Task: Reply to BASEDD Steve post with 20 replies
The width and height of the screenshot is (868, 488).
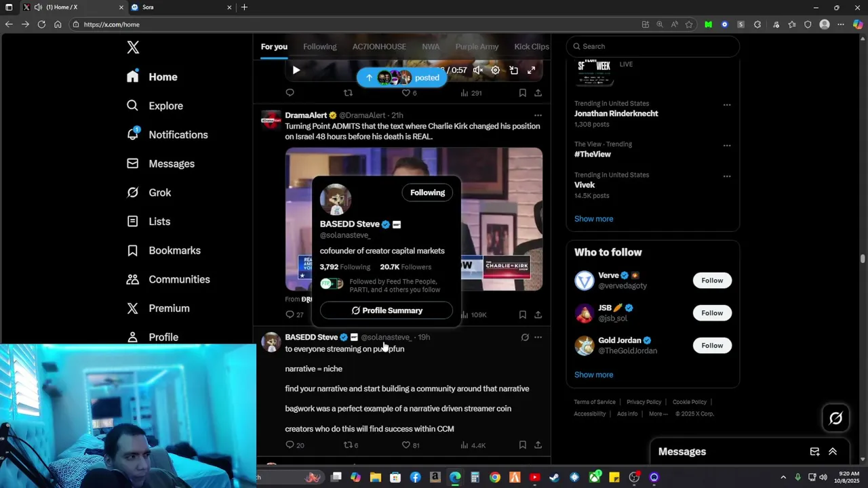Action: (x=294, y=445)
